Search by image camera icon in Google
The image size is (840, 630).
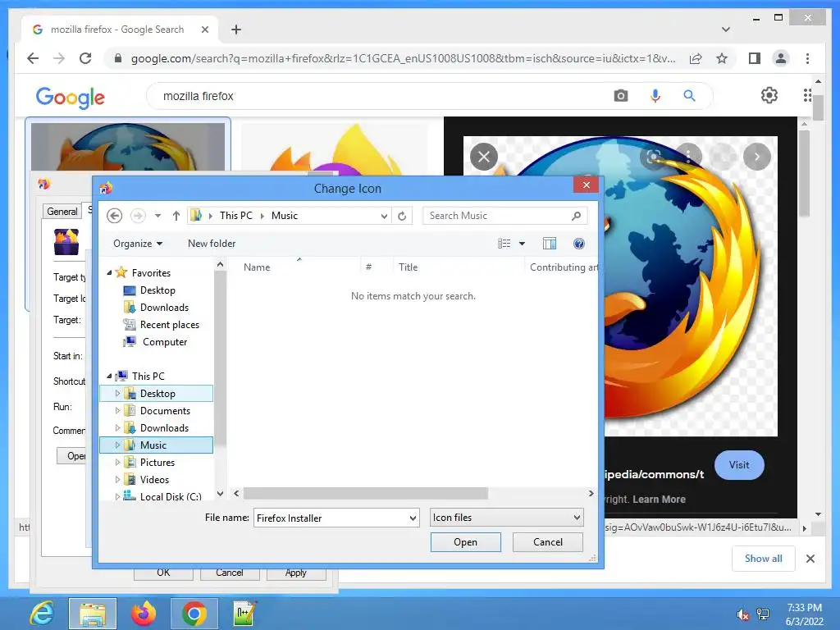pyautogui.click(x=621, y=96)
